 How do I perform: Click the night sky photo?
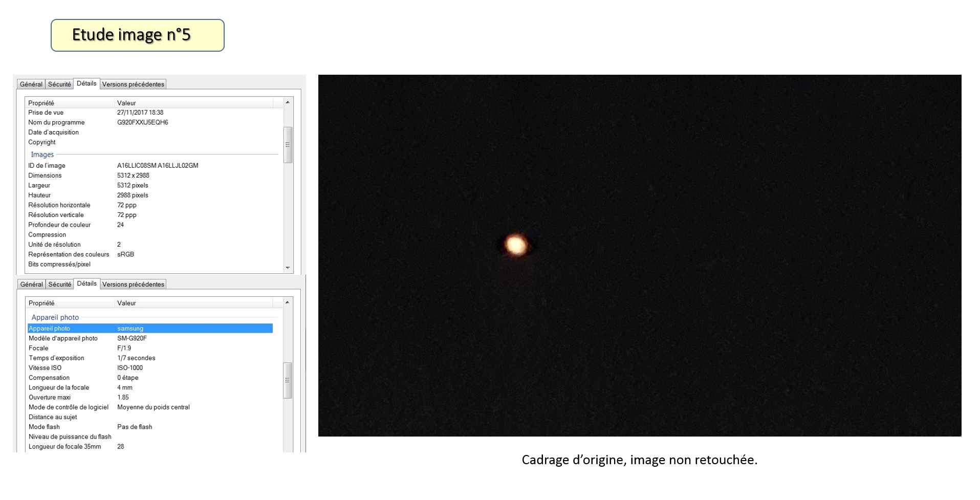tap(640, 255)
